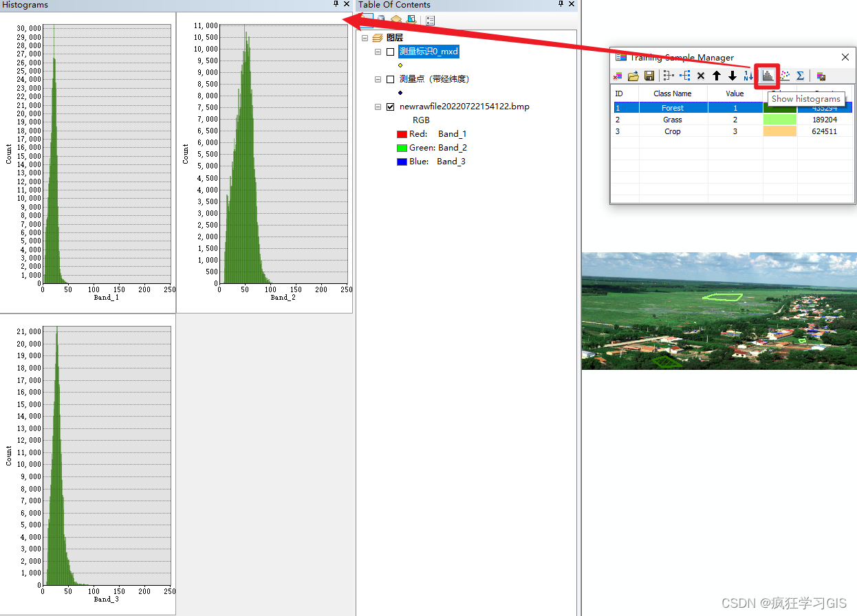Click the Crop class color swatch
This screenshot has width=857, height=616.
click(780, 131)
